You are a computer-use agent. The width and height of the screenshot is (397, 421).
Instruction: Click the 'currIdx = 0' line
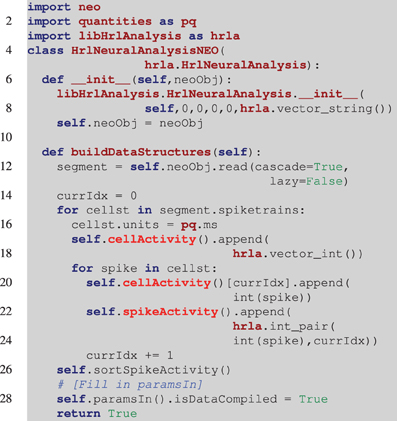click(x=97, y=196)
